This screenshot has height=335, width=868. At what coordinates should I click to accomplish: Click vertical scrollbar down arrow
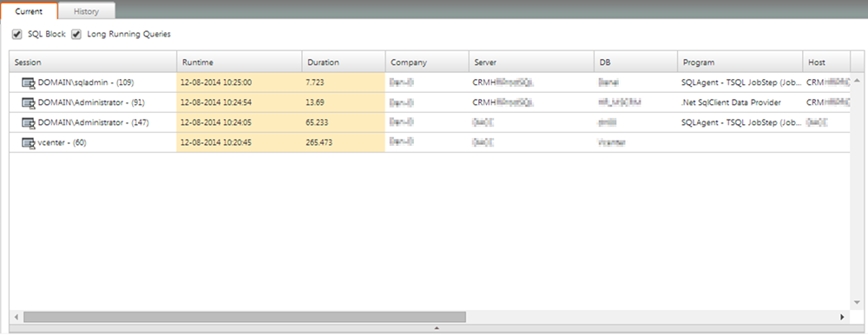tap(858, 302)
